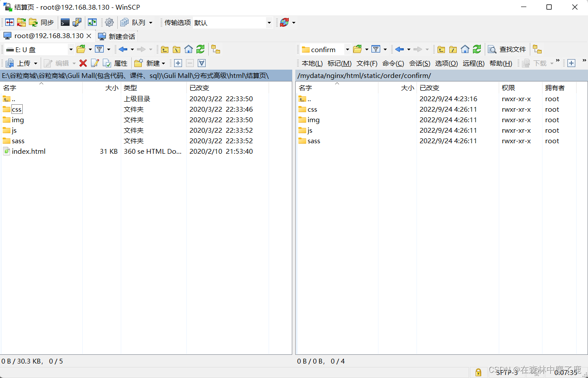Go to remote home directory icon
Screen dimensions: 588x378
tap(465, 49)
